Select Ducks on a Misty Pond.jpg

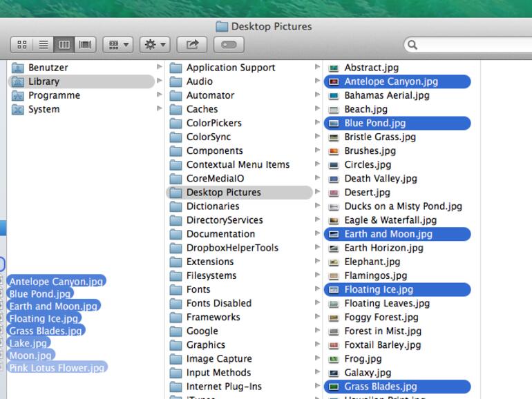(x=397, y=206)
